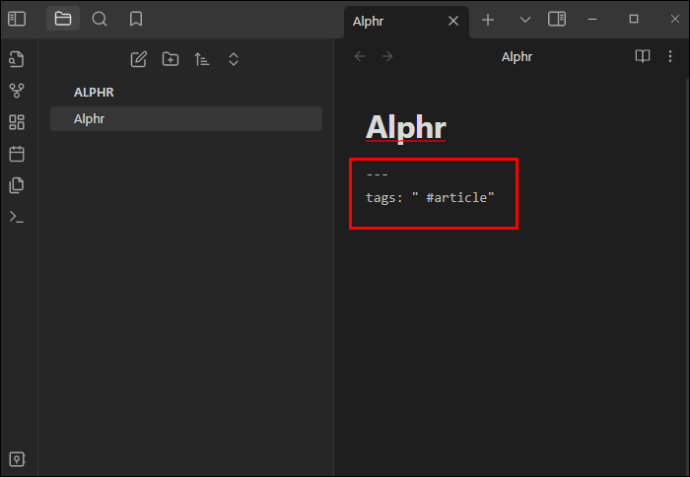Open a new tab
This screenshot has width=690, height=477.
click(488, 19)
